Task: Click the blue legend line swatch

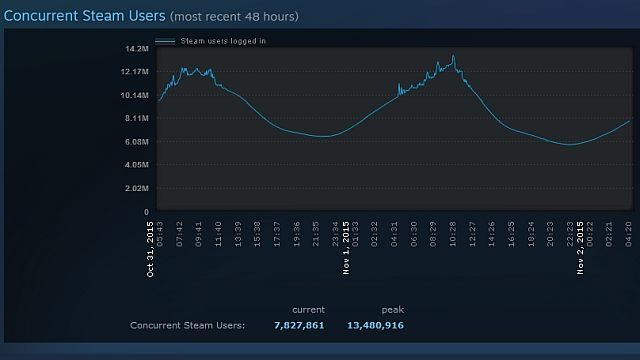Action: [x=165, y=41]
